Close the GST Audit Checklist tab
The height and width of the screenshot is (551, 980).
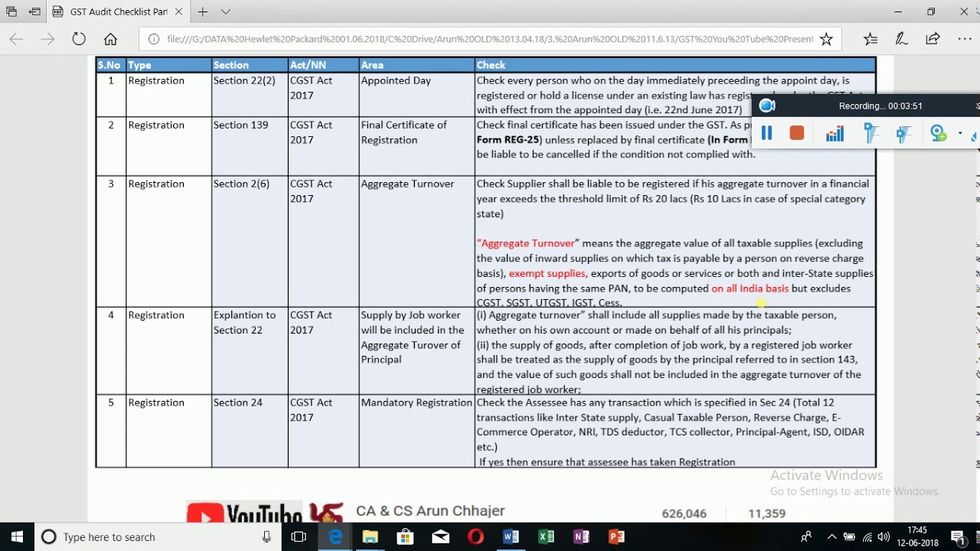click(x=179, y=12)
